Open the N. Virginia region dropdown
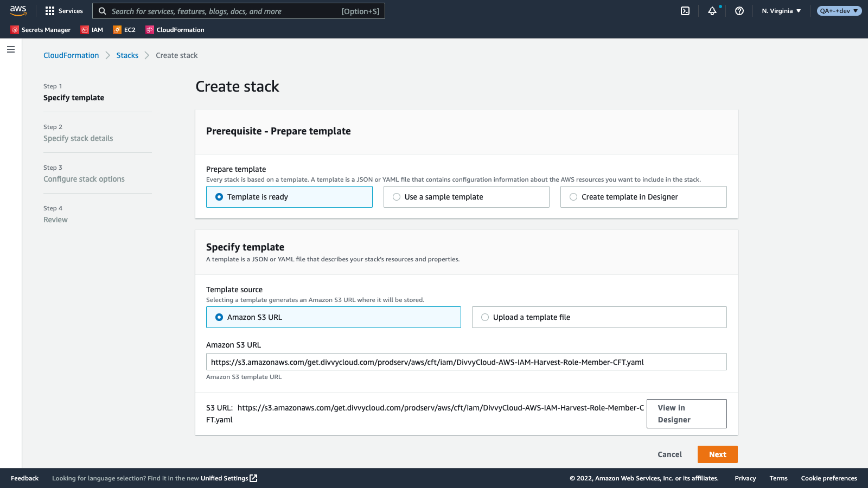The image size is (868, 488). click(781, 11)
